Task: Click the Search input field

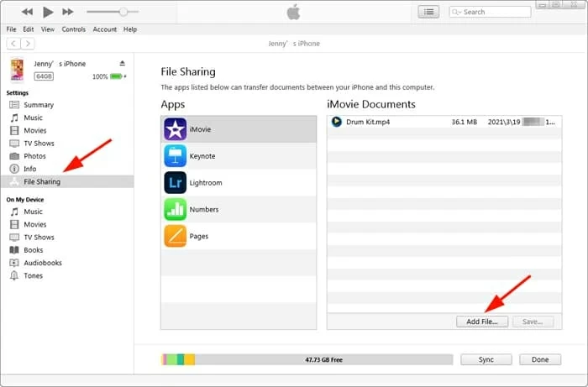Action: point(490,12)
